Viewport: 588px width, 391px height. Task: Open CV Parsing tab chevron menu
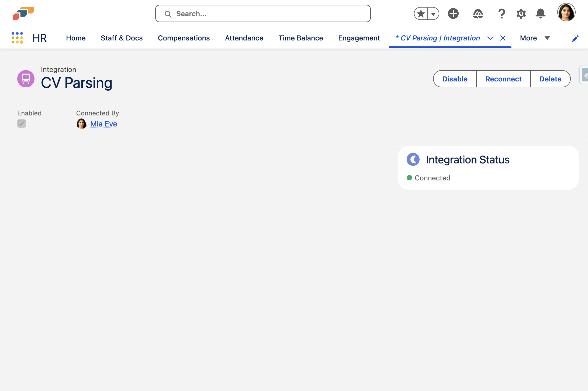[x=490, y=38]
